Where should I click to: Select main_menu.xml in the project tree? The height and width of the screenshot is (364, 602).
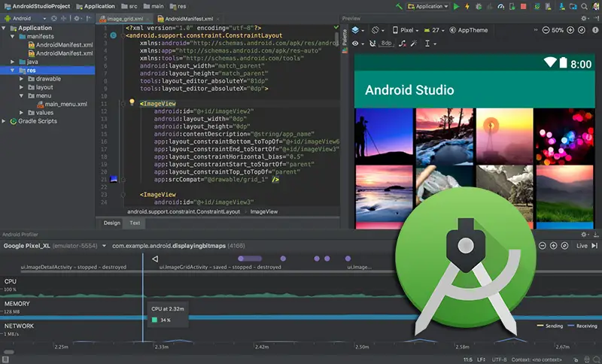(66, 104)
